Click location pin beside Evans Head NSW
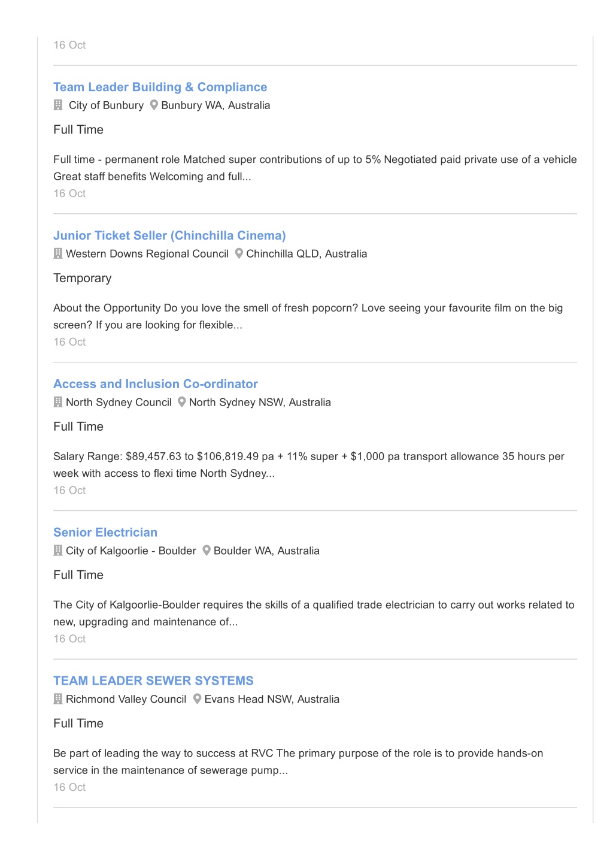The height and width of the screenshot is (868, 613). click(x=197, y=699)
